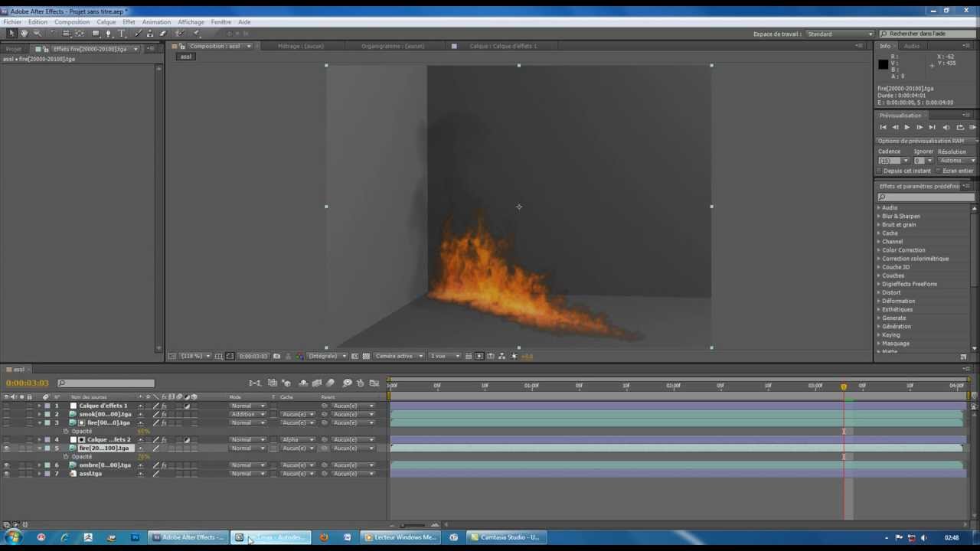Viewport: 980px width, 551px height.
Task: Select the Text tool
Action: [x=121, y=34]
